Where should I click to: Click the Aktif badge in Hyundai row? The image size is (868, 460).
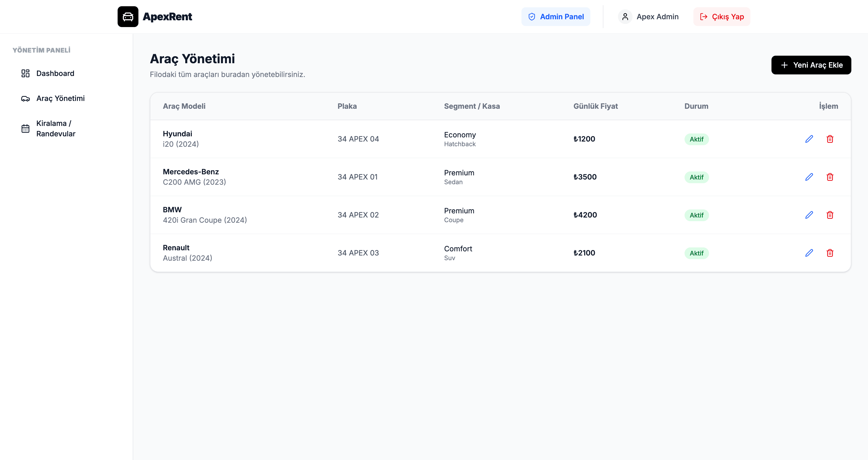point(697,139)
